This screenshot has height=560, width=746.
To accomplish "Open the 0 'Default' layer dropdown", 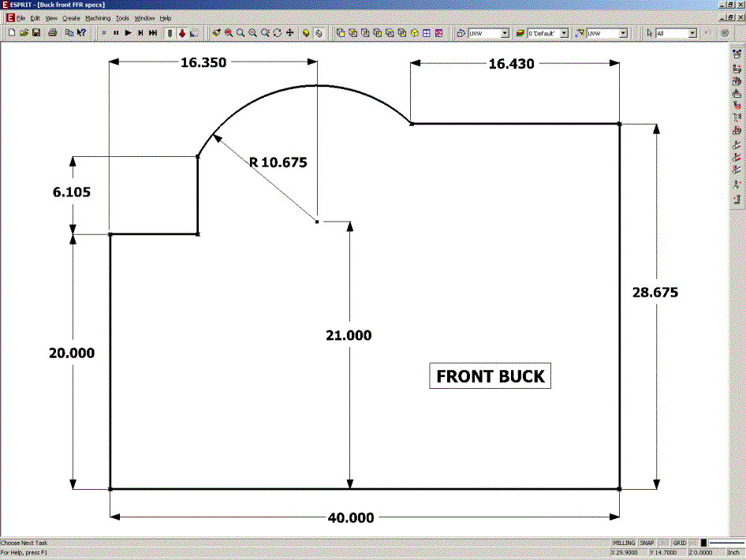I will 564,33.
